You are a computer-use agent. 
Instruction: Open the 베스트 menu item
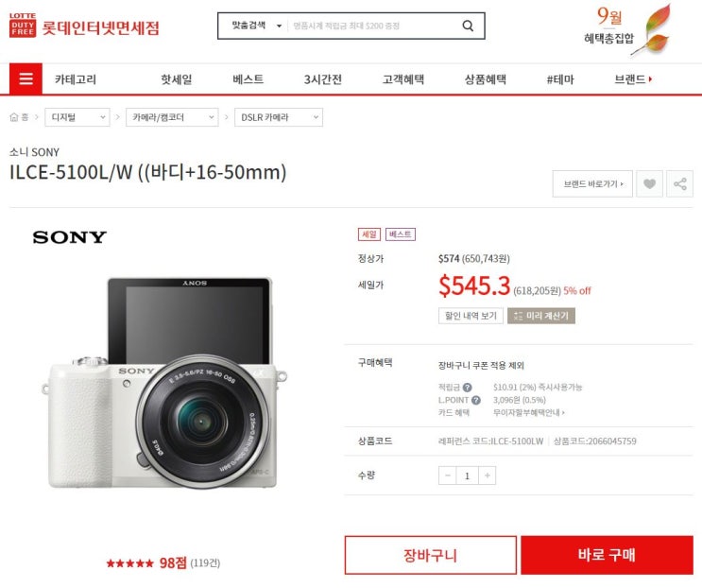[x=248, y=79]
